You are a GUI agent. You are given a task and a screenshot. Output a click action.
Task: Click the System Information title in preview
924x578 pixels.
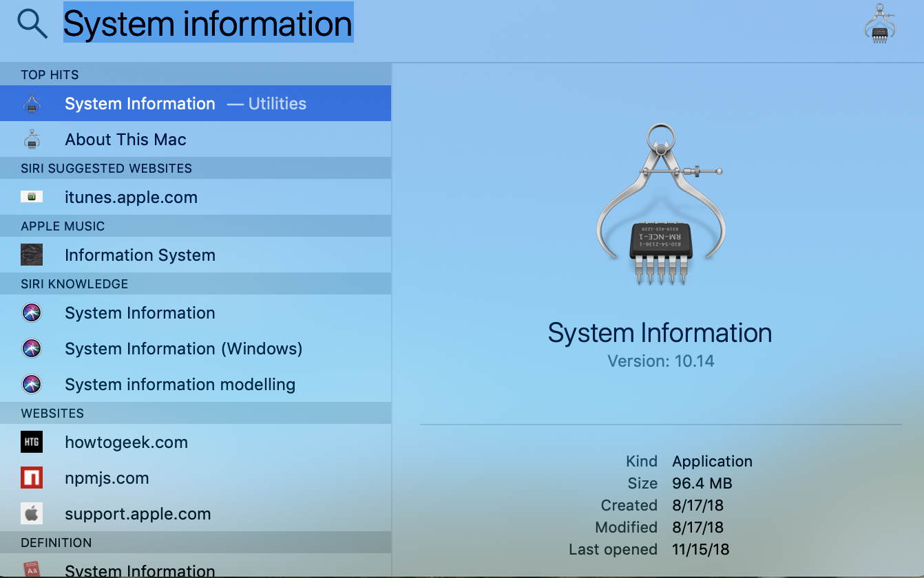click(660, 333)
